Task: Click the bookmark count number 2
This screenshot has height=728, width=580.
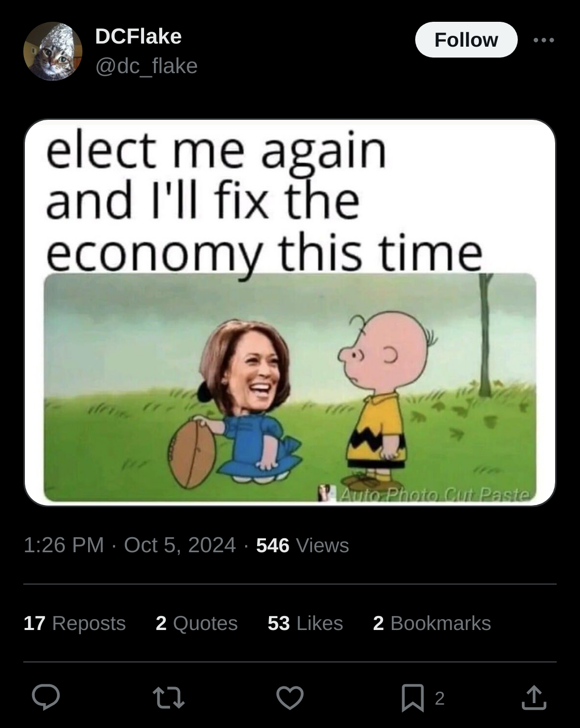Action: 440,698
